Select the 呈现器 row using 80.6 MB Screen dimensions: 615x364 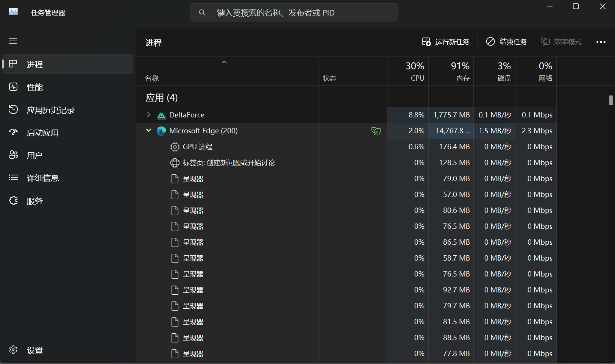coord(346,210)
